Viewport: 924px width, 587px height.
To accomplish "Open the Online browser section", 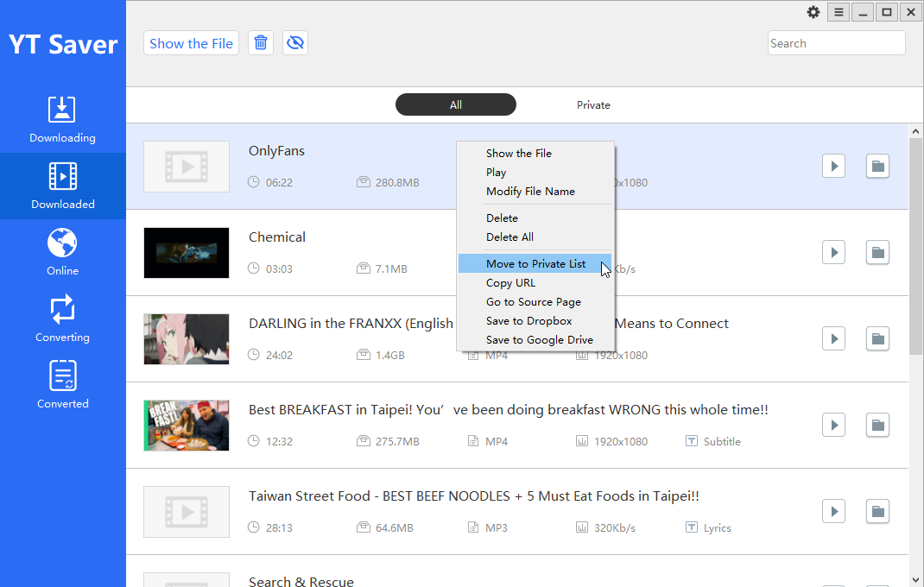I will pyautogui.click(x=62, y=253).
